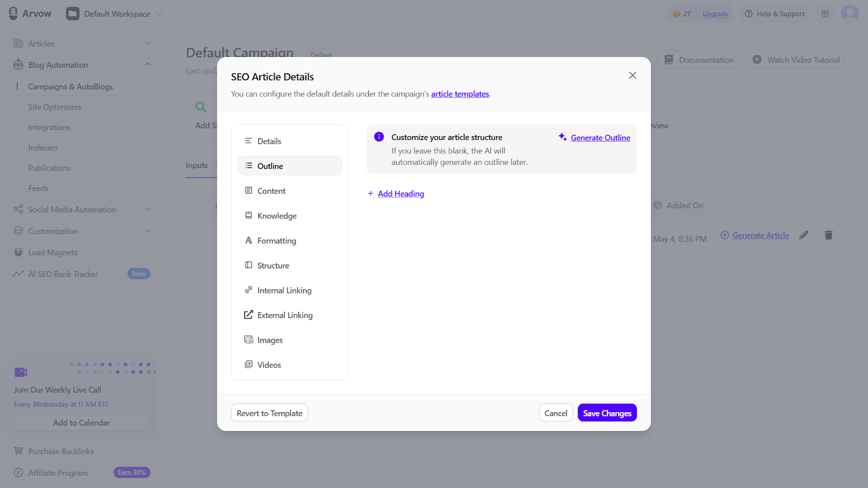
Task: Click the Generate Outline link
Action: point(600,137)
